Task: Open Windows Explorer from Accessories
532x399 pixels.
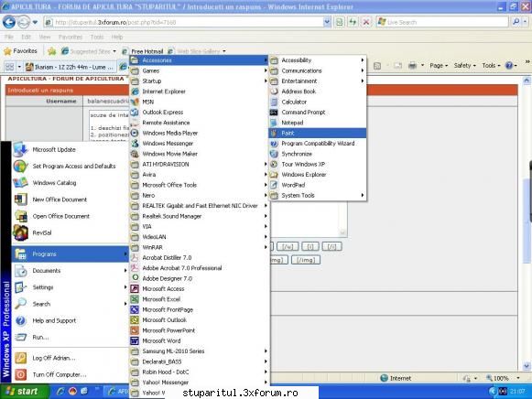Action: click(x=317, y=175)
